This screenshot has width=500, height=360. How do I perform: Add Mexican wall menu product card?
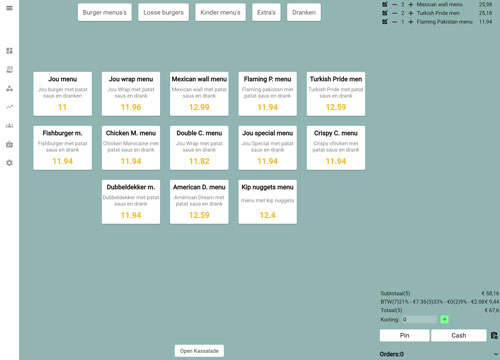tap(199, 94)
